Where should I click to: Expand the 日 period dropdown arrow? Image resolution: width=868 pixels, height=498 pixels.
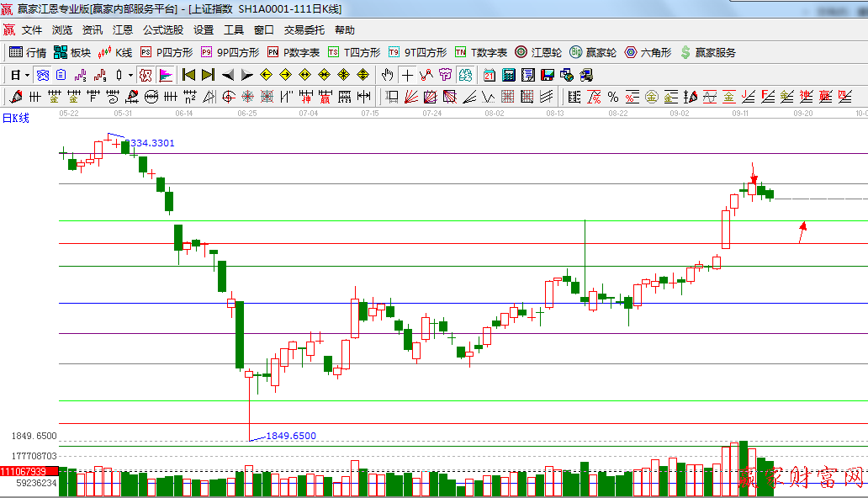tap(26, 75)
